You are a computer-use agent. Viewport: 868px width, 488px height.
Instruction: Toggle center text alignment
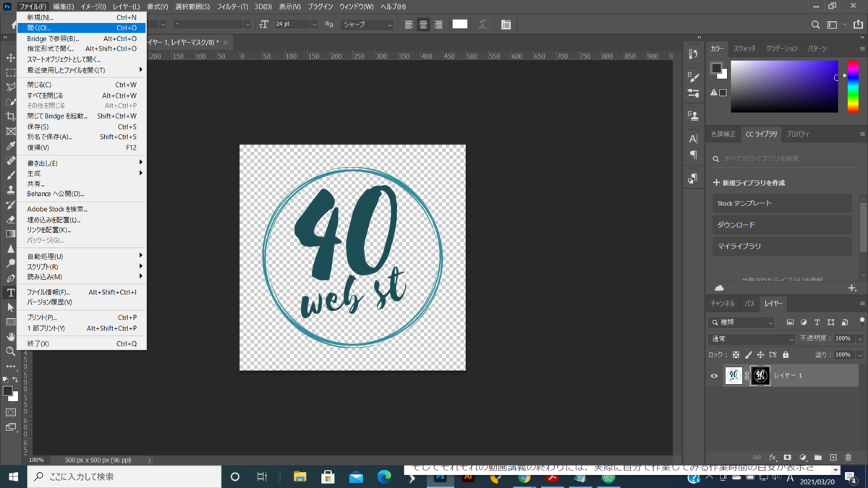pos(423,25)
